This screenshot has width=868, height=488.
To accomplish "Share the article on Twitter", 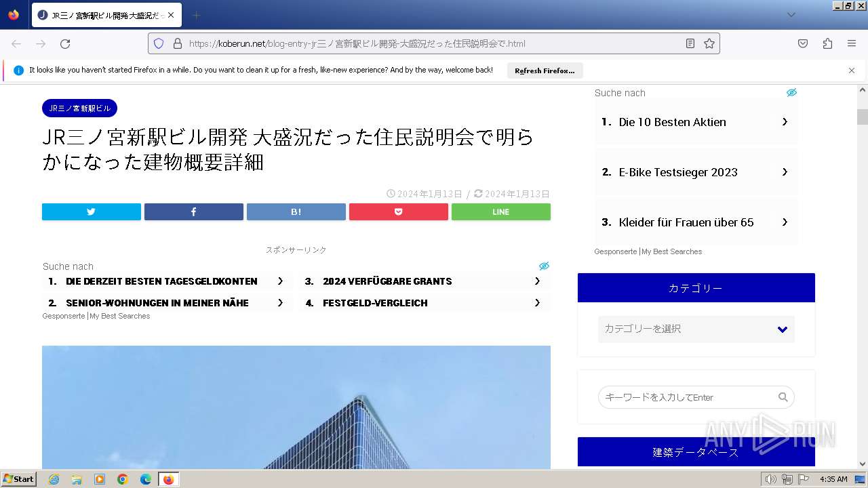I will 92,211.
